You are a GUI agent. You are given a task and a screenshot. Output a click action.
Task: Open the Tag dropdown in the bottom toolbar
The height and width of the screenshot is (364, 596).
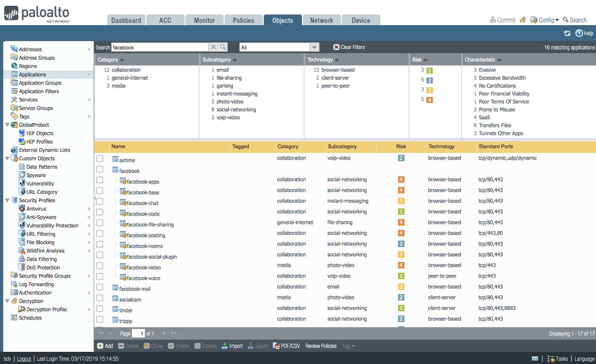tap(348, 346)
